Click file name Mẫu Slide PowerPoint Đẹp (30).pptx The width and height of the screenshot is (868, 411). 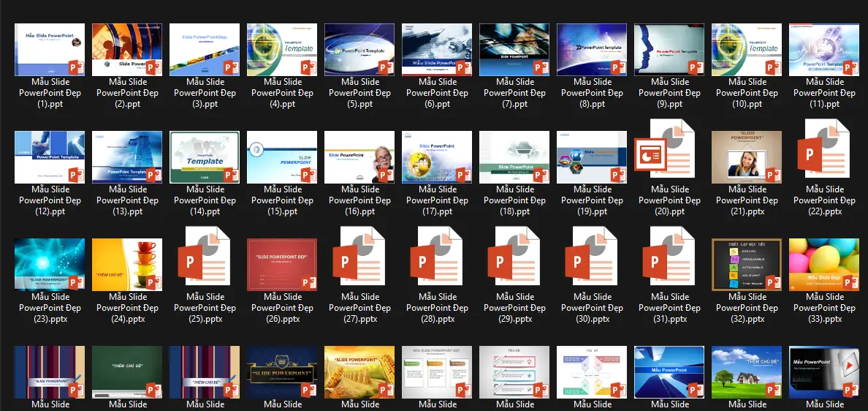point(593,308)
